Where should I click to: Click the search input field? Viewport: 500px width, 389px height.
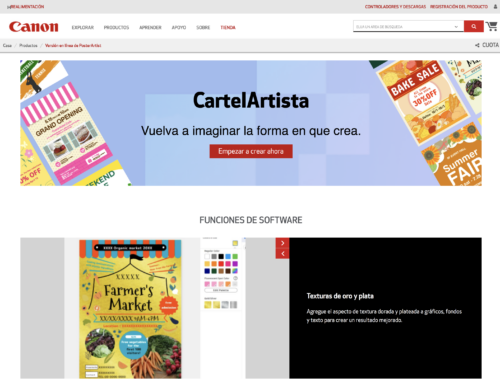tap(404, 27)
